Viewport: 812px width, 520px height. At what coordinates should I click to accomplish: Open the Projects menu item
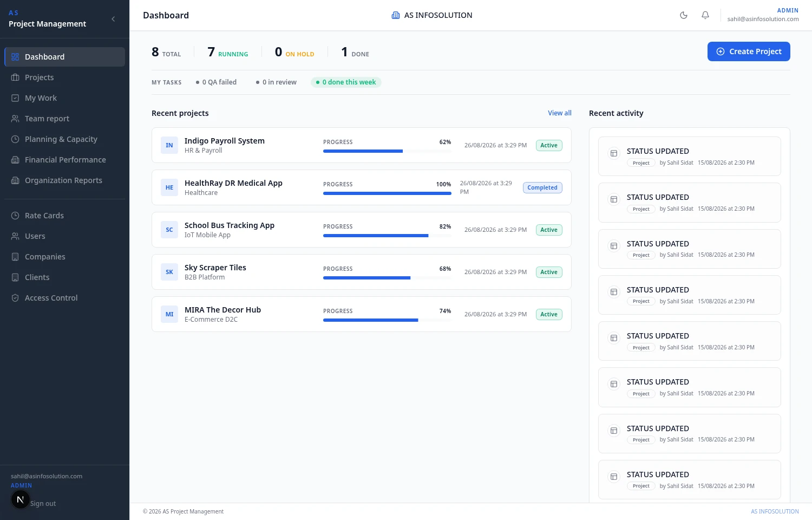64,77
